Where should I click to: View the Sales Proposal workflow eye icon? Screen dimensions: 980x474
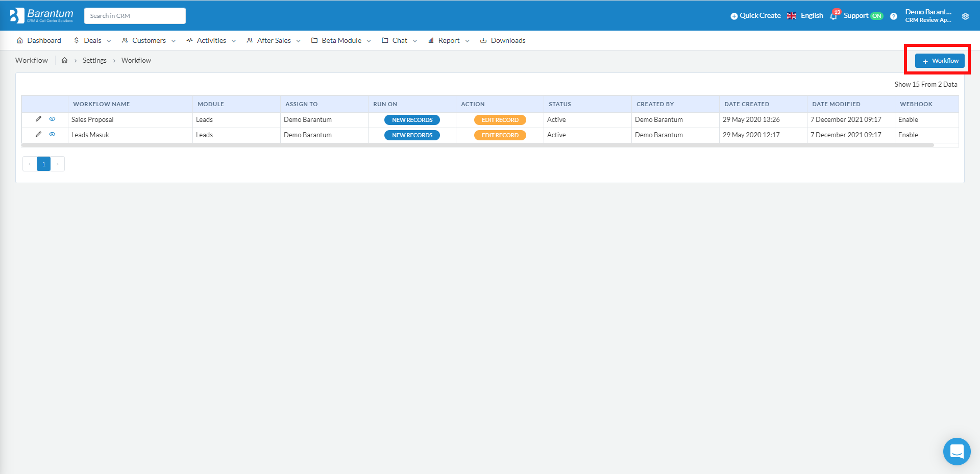52,119
